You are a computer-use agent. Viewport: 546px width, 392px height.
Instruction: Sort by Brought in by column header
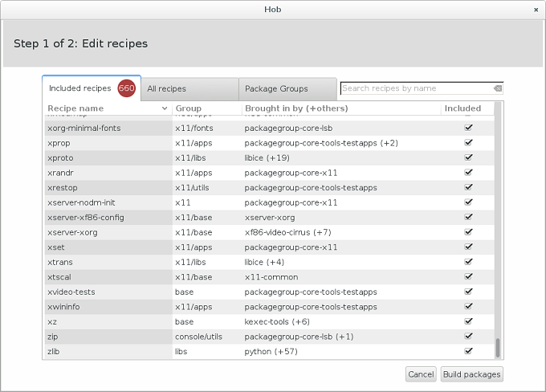coord(340,108)
